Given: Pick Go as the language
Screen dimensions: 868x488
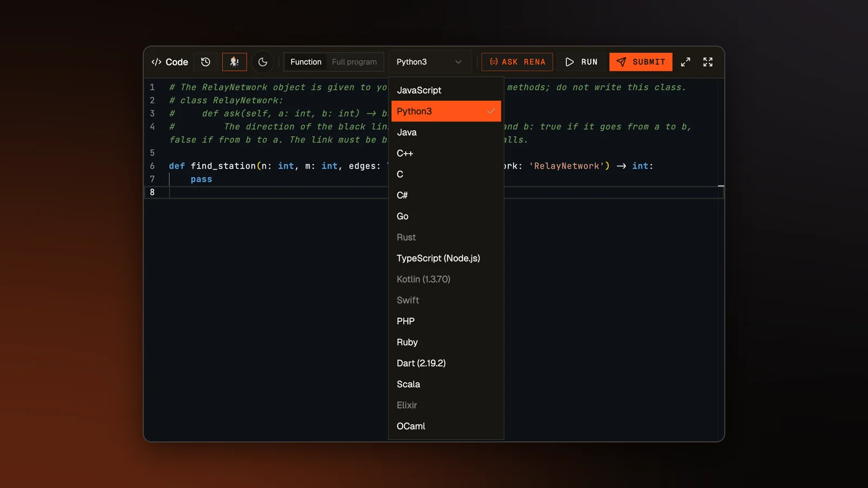Looking at the screenshot, I should [446, 216].
